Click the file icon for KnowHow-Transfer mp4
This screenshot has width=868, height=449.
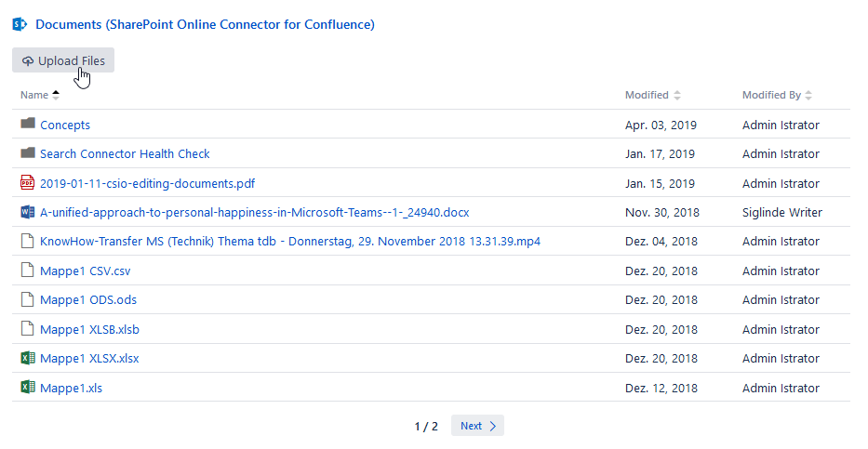click(27, 242)
